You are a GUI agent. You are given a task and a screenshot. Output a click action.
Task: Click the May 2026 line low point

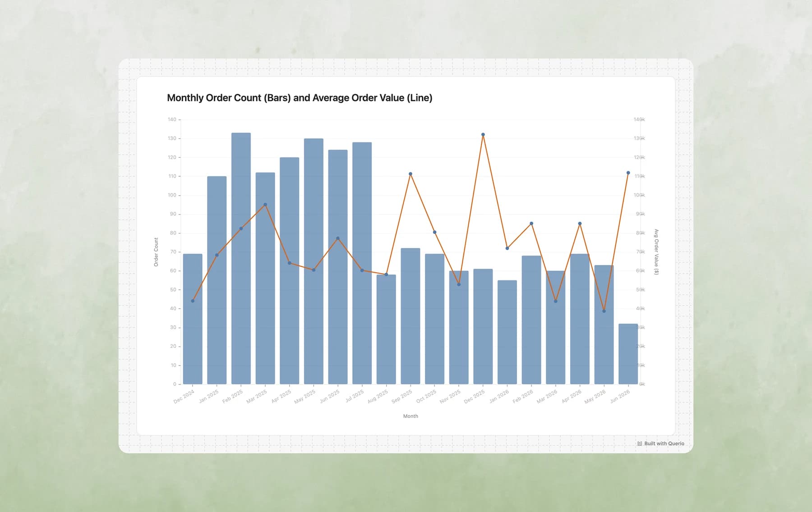tap(604, 311)
